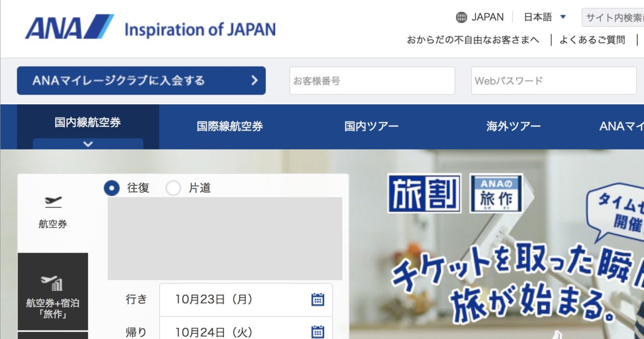Image resolution: width=644 pixels, height=339 pixels.
Task: Open the 国内ツアー tab
Action: coord(371,127)
